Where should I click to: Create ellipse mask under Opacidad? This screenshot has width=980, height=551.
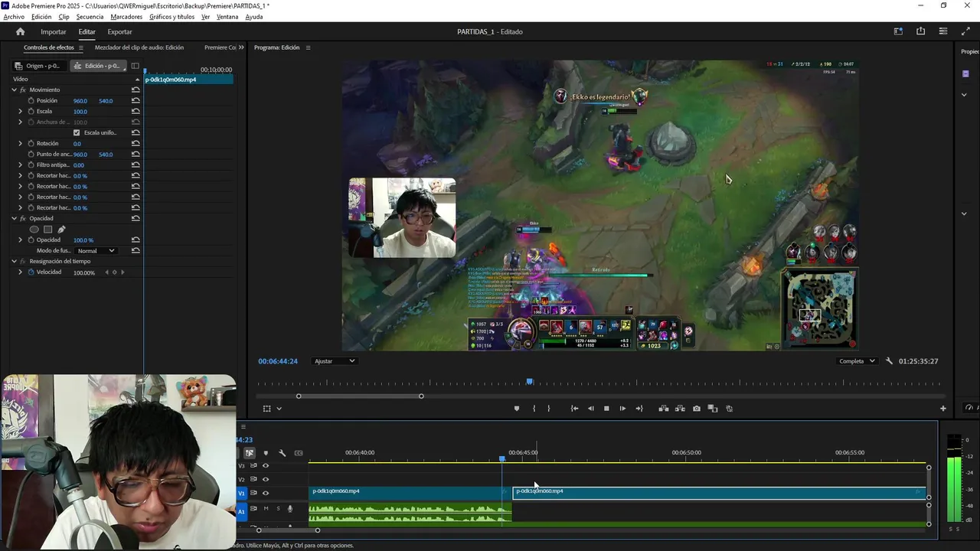tap(34, 229)
